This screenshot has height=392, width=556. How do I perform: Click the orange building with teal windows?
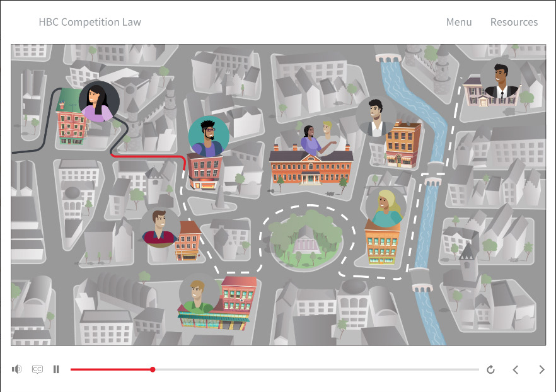[382, 244]
